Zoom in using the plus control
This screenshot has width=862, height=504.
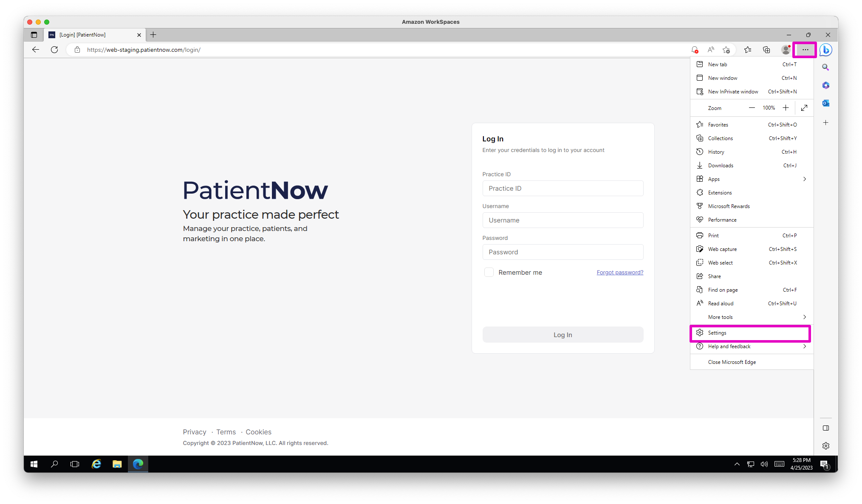786,108
